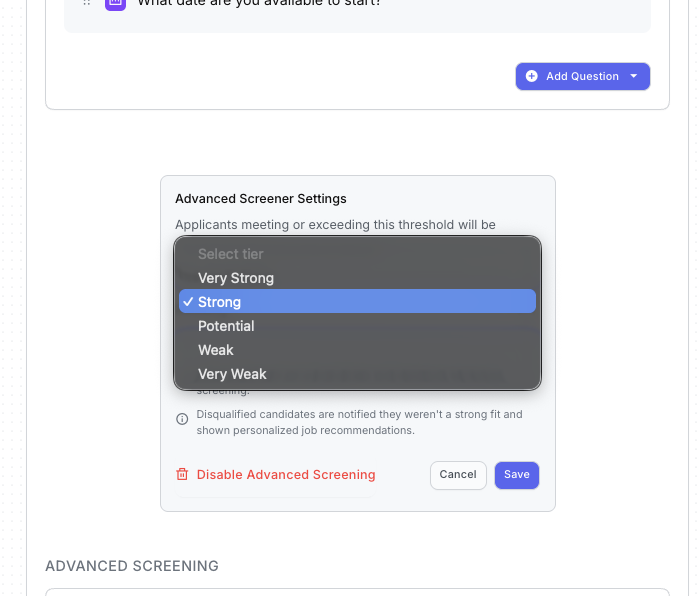Grab the drag handle on the date question
The width and height of the screenshot is (697, 596).
[x=87, y=3]
